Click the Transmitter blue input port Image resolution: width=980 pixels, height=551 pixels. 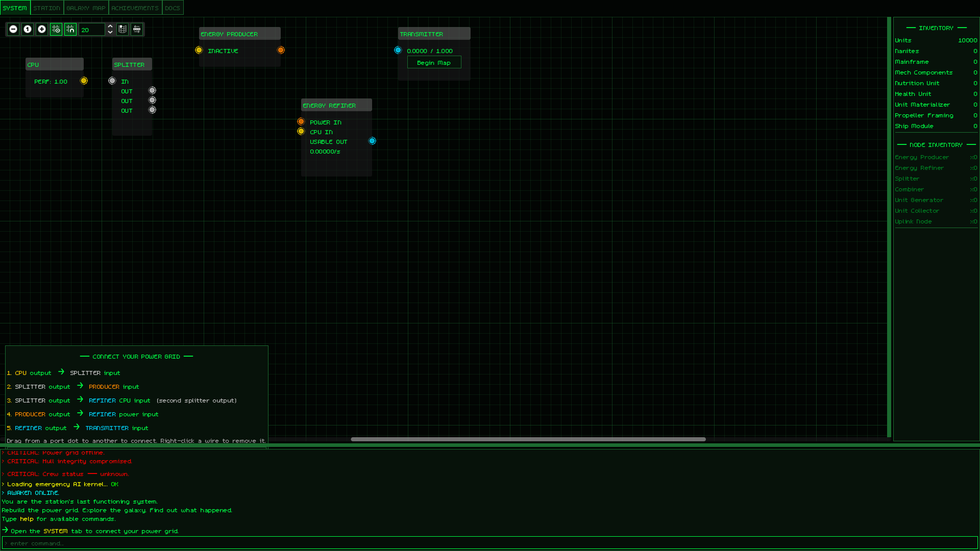click(x=398, y=50)
